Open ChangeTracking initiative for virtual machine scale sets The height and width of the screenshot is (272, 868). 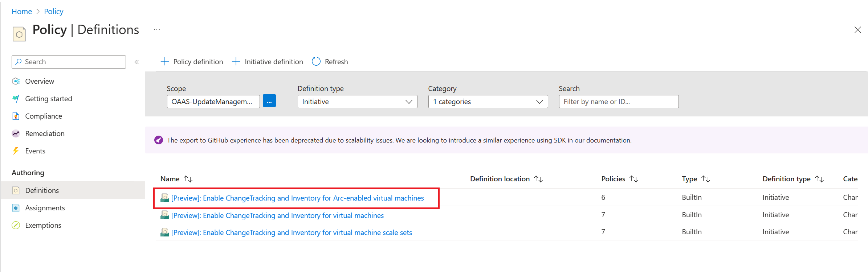(292, 232)
